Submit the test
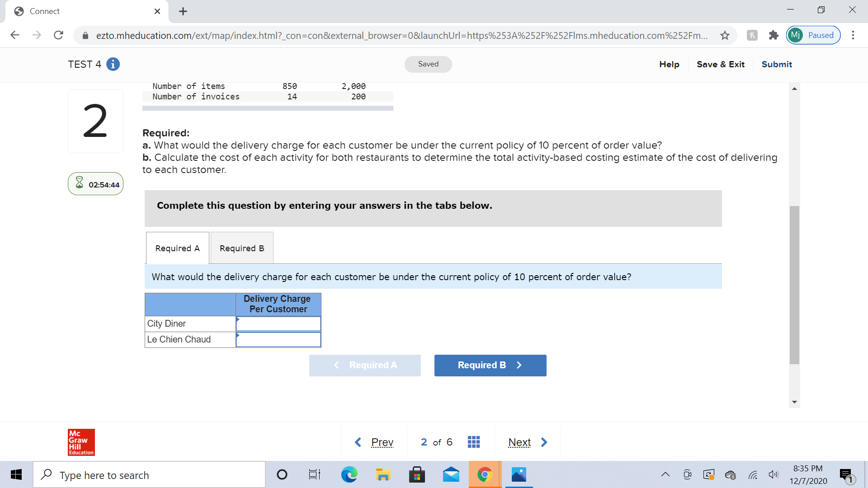Image resolution: width=868 pixels, height=488 pixels. tap(776, 64)
